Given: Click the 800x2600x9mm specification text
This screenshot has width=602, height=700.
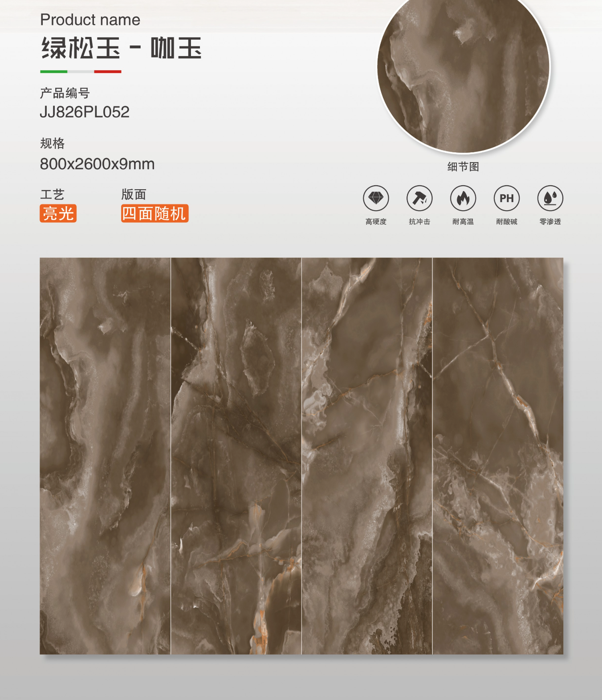Looking at the screenshot, I should coord(97,164).
